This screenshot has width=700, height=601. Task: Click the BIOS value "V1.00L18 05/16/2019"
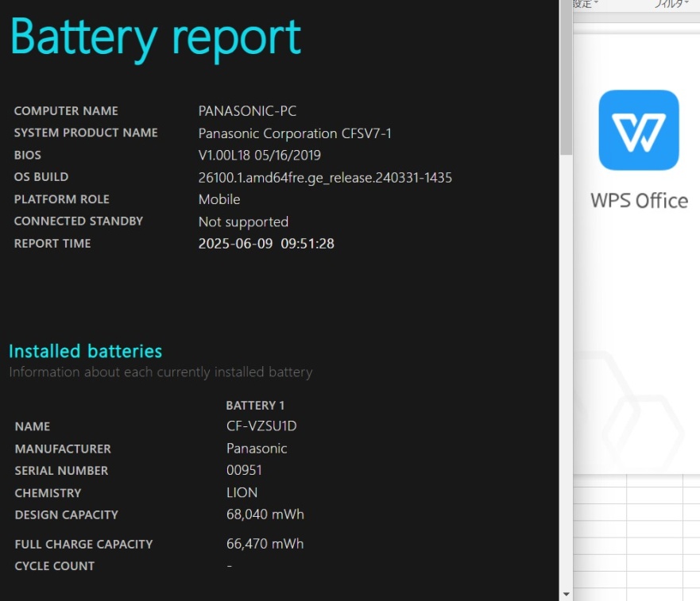click(x=259, y=156)
